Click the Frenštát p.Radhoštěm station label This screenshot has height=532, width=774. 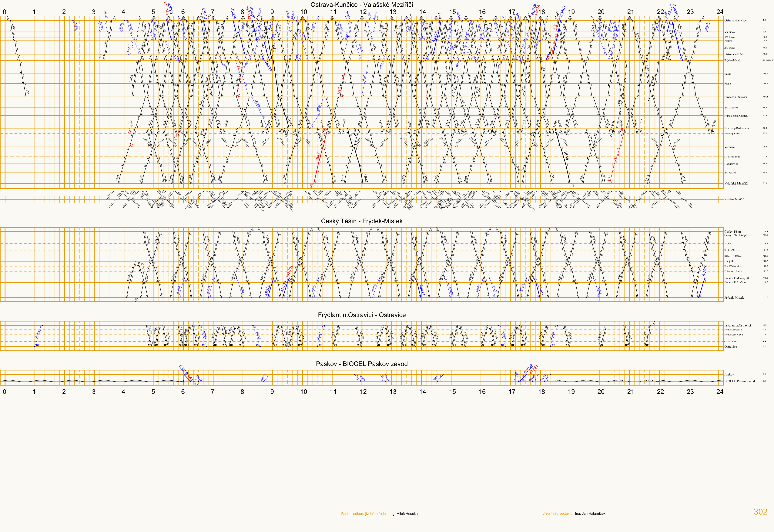tap(736, 128)
